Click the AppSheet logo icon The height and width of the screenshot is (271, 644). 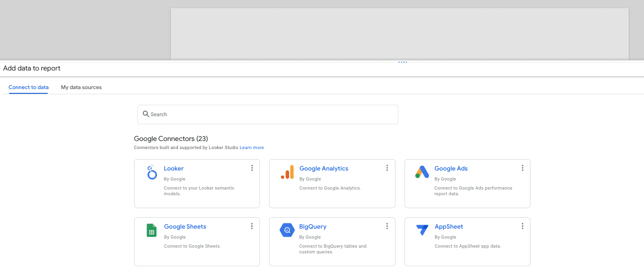tap(422, 230)
